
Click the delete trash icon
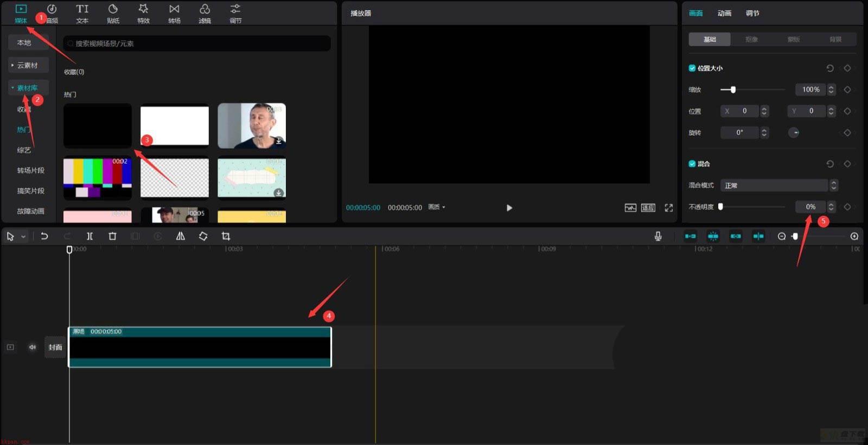[112, 236]
